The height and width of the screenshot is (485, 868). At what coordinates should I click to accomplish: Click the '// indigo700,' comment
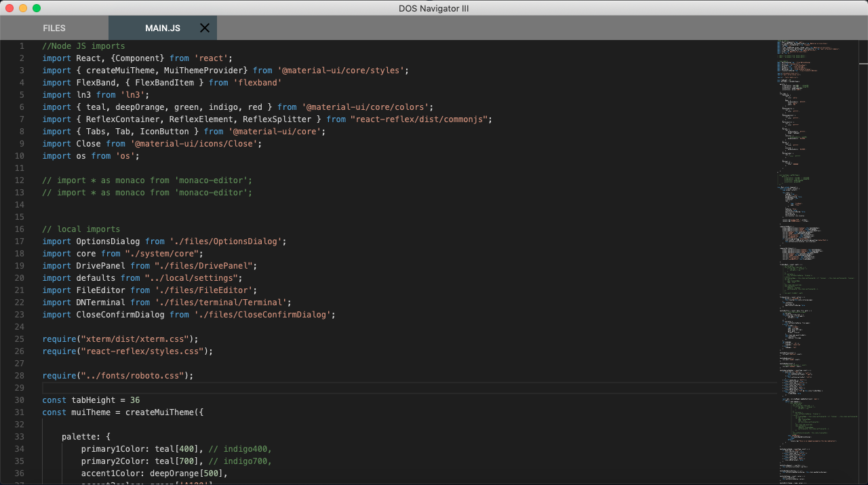[x=241, y=461]
